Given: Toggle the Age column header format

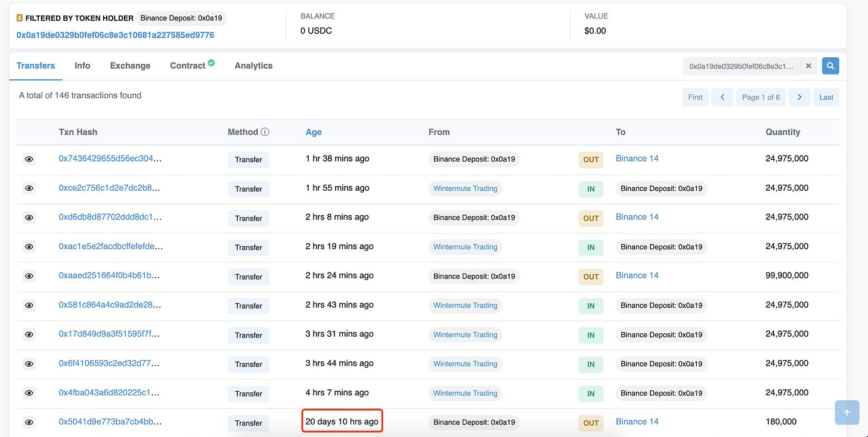Looking at the screenshot, I should [x=314, y=132].
